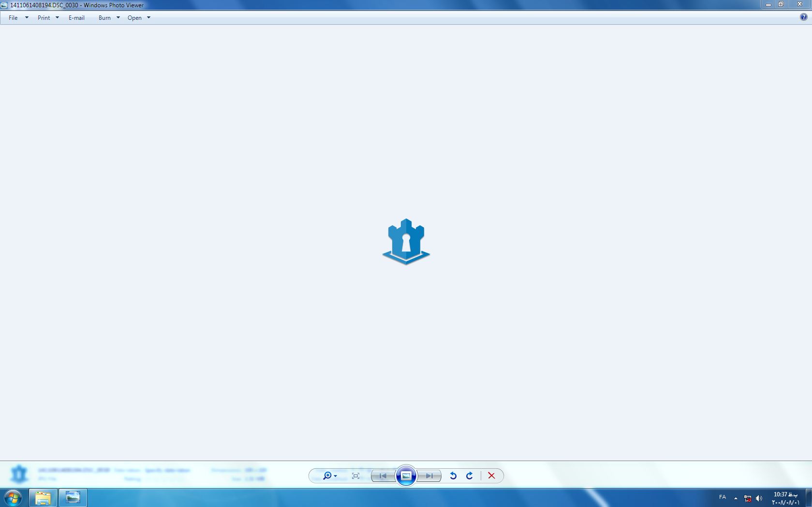
Task: Open the Print menu
Action: 44,18
